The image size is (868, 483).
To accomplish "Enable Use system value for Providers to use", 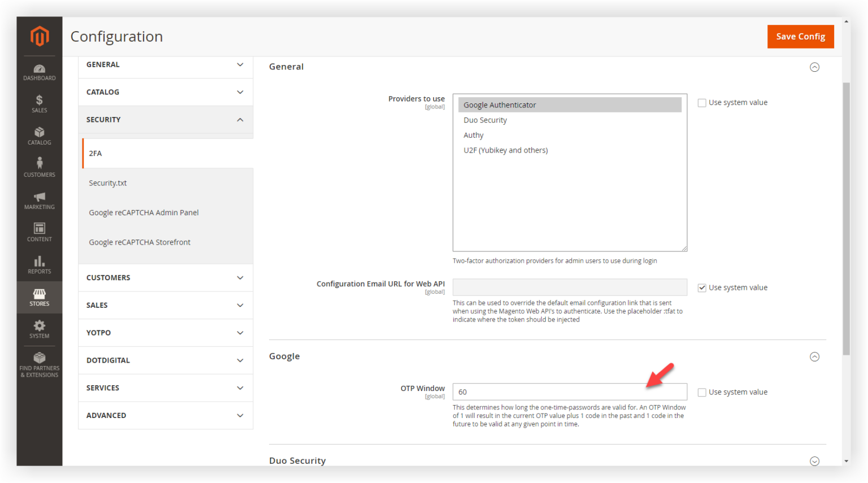I will tap(702, 102).
